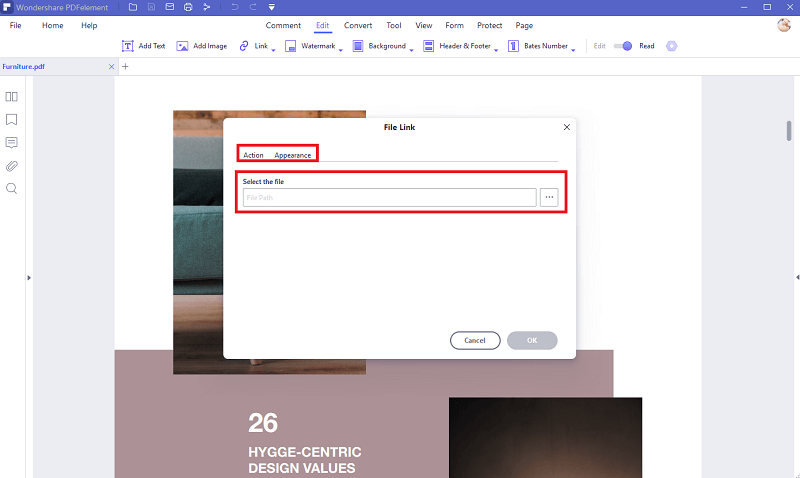Click the "HYGGE-CENTRIC DESIGN VALUES" heading

pyautogui.click(x=305, y=460)
